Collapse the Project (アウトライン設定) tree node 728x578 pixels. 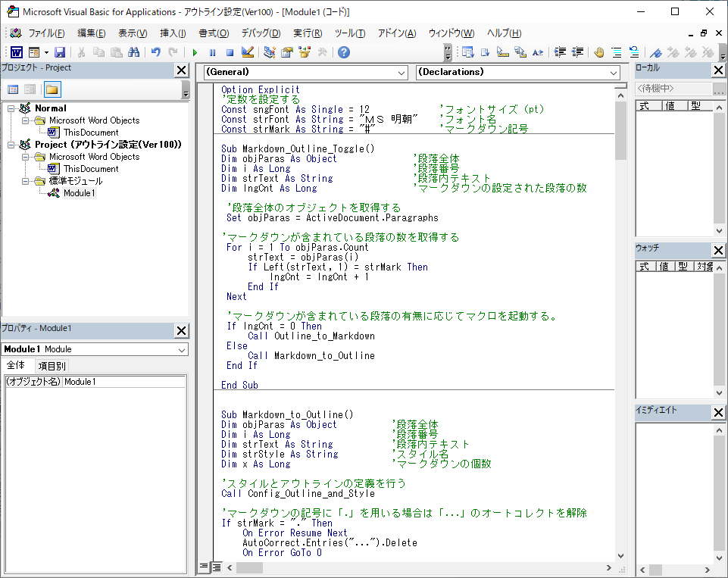11,145
